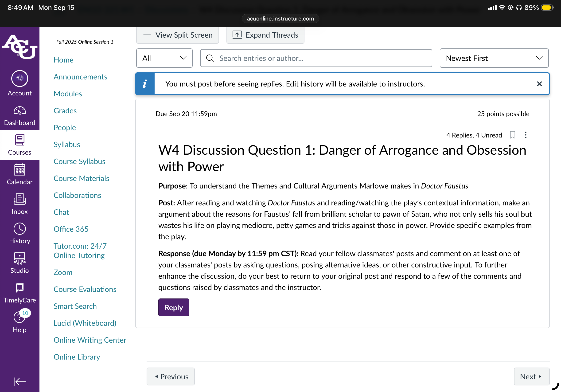
Task: Open the Courses menu
Action: pos(19,145)
